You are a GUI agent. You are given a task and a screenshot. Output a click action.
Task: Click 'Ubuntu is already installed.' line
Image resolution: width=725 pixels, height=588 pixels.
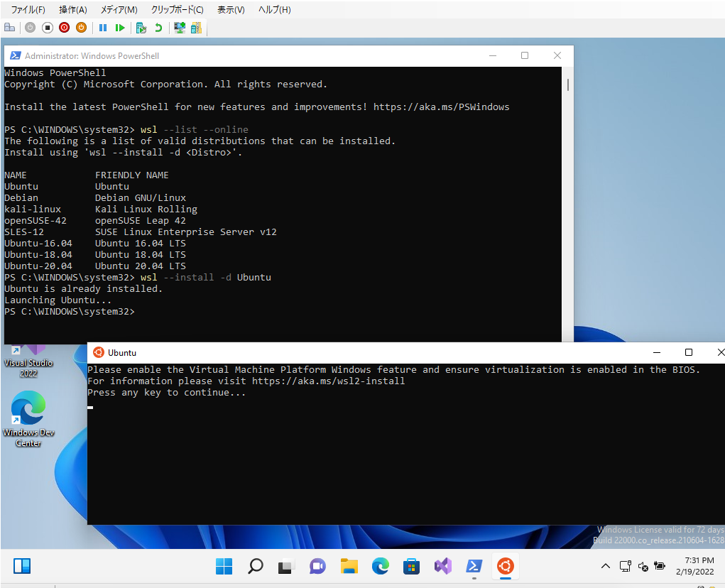click(83, 289)
